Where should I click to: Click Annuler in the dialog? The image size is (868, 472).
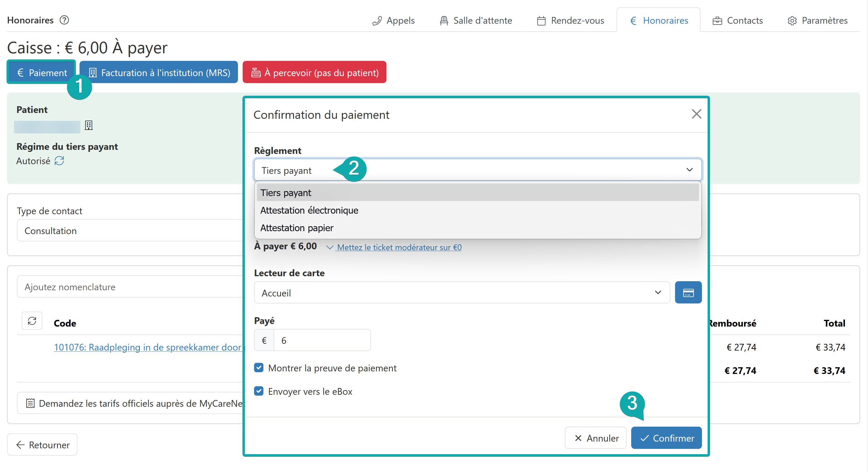tap(596, 438)
